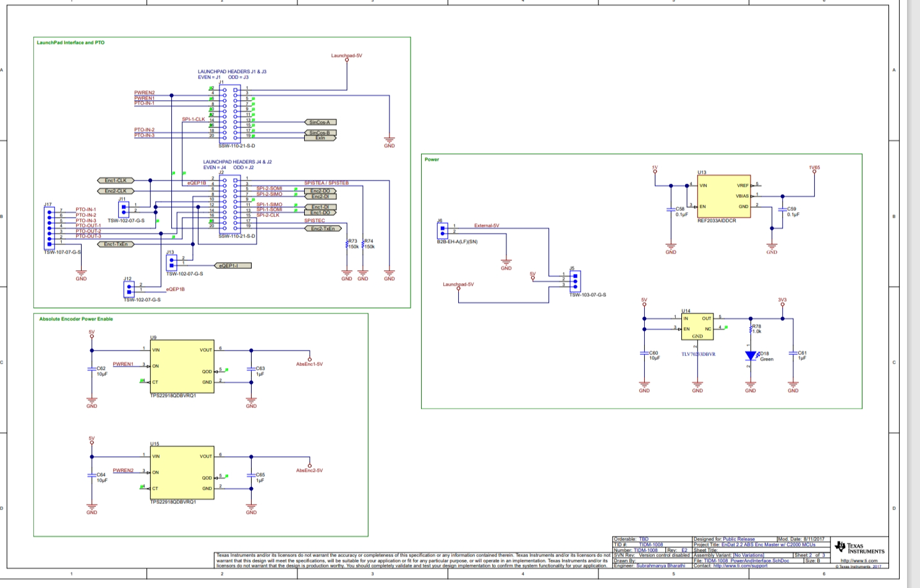The width and height of the screenshot is (920, 588).
Task: Open the ti.com/support contact link
Action: (740, 566)
